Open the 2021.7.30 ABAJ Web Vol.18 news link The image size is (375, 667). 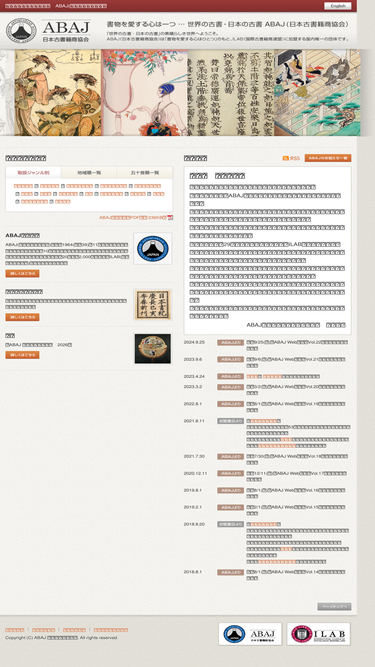296,459
